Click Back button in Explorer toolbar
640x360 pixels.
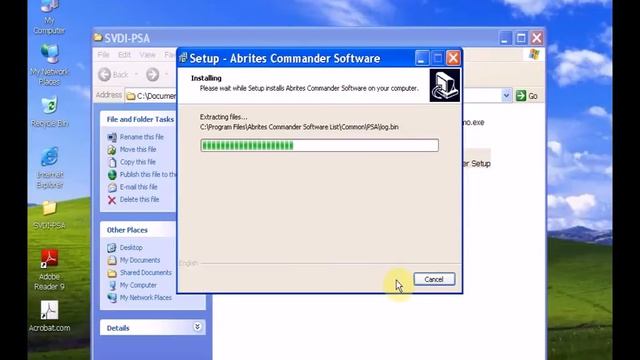114,74
